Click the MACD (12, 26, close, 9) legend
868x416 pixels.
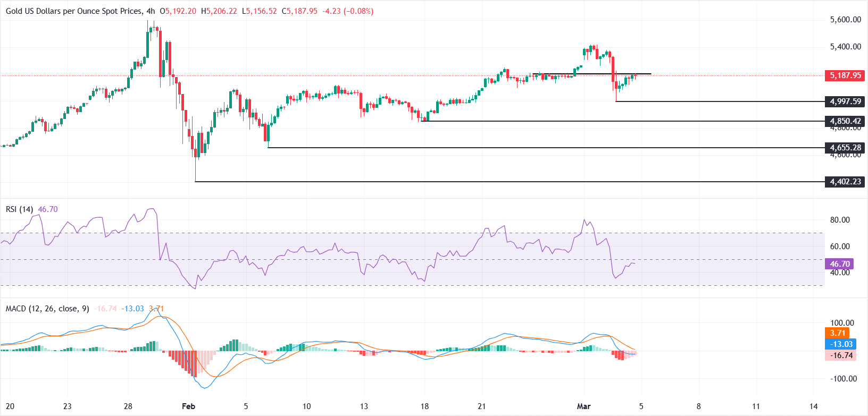pyautogui.click(x=47, y=309)
